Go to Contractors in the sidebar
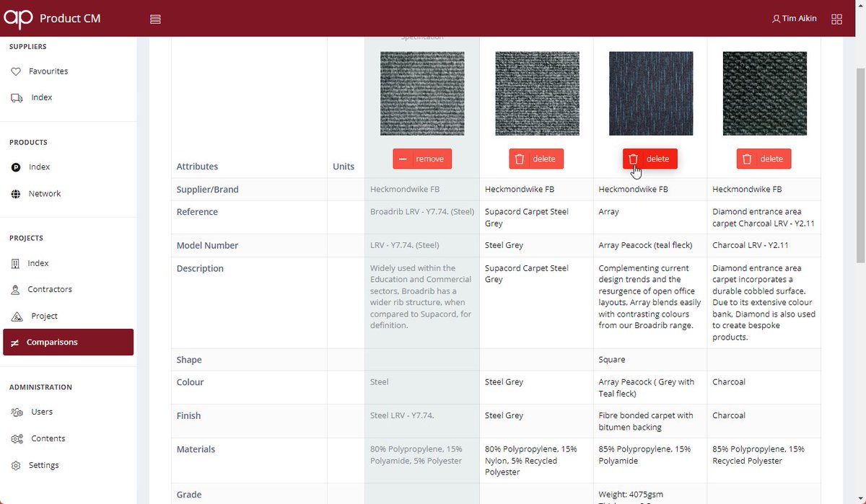Image resolution: width=866 pixels, height=504 pixels. coord(50,290)
